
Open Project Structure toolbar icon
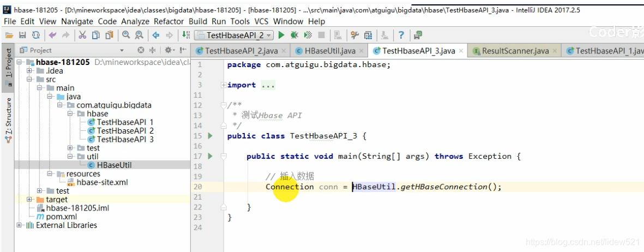368,35
